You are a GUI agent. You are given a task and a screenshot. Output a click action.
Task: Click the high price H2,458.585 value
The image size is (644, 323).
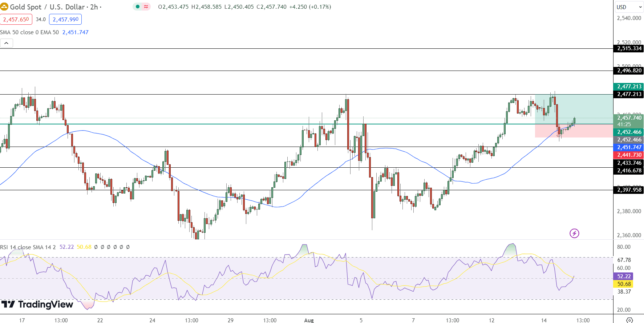click(206, 7)
